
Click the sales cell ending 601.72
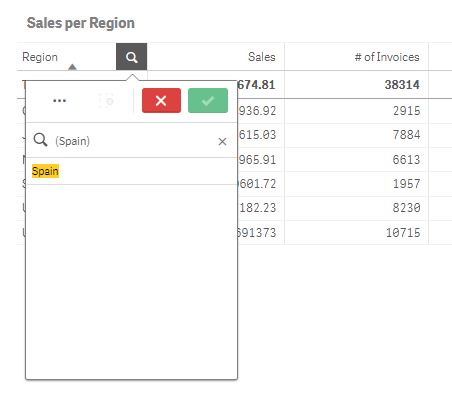click(x=257, y=184)
